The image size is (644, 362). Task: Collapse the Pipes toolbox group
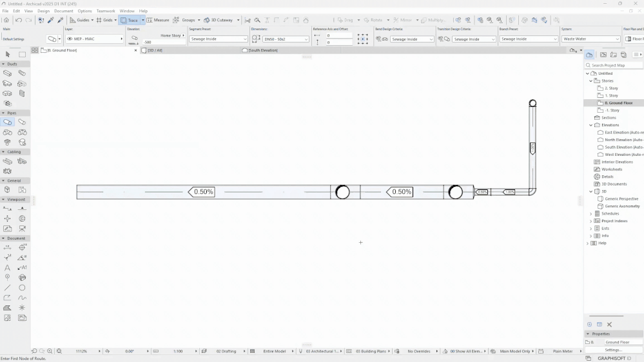(x=3, y=113)
